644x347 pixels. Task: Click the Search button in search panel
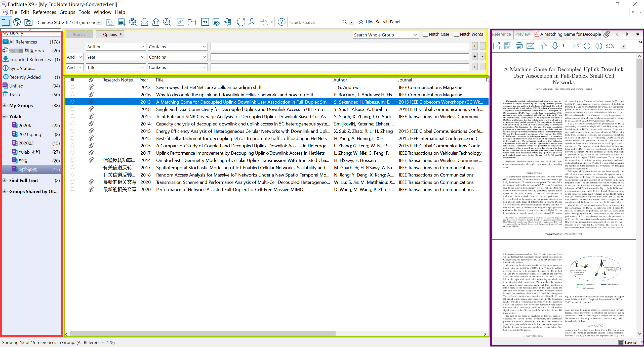pyautogui.click(x=79, y=34)
